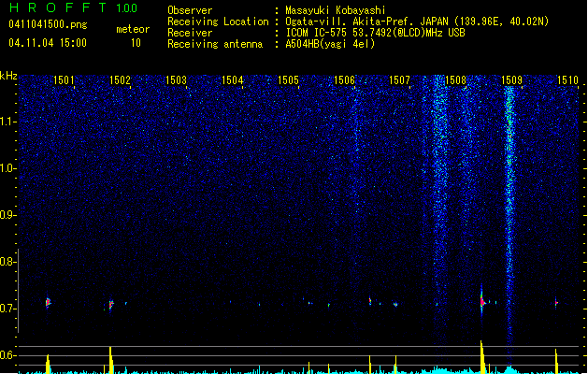Click the tallest yellow peak after 1508
588x374 pixels.
481,357
